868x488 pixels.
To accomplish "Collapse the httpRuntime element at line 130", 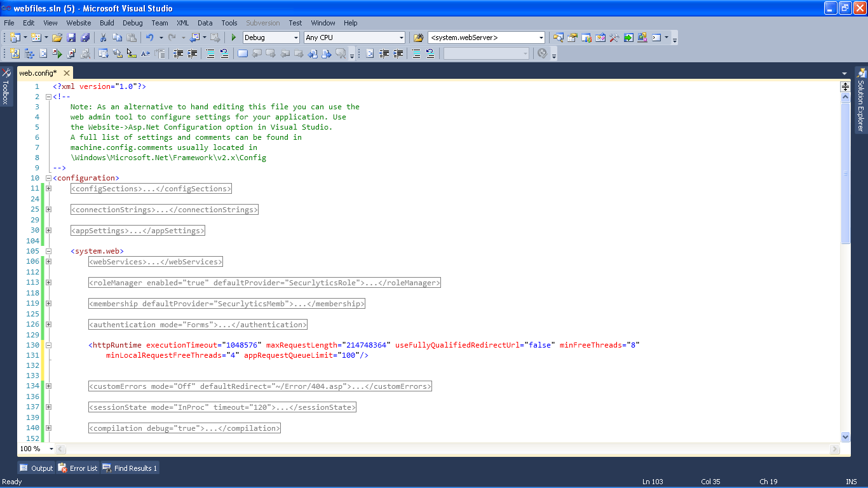I will point(48,345).
